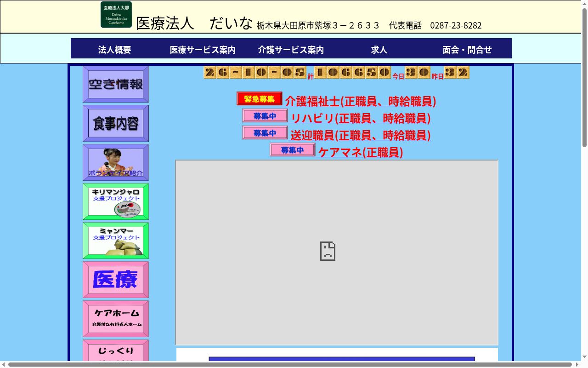Image resolution: width=588 pixels, height=368 pixels.
Task: Click the green Daina Carehome logo
Action: (116, 15)
